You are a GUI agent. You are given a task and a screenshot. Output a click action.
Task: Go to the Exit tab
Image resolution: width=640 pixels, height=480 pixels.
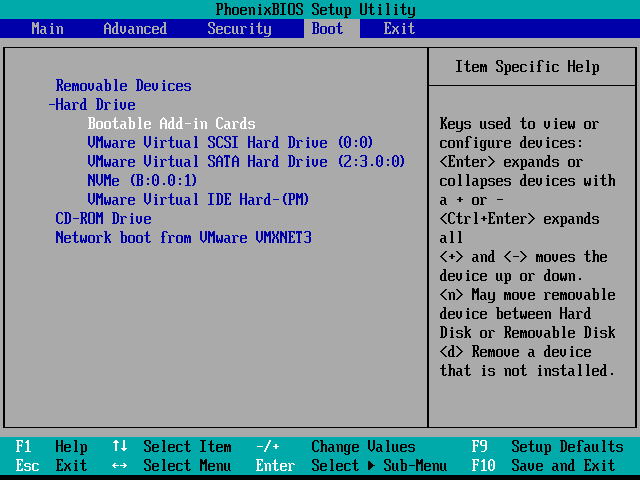coord(399,29)
